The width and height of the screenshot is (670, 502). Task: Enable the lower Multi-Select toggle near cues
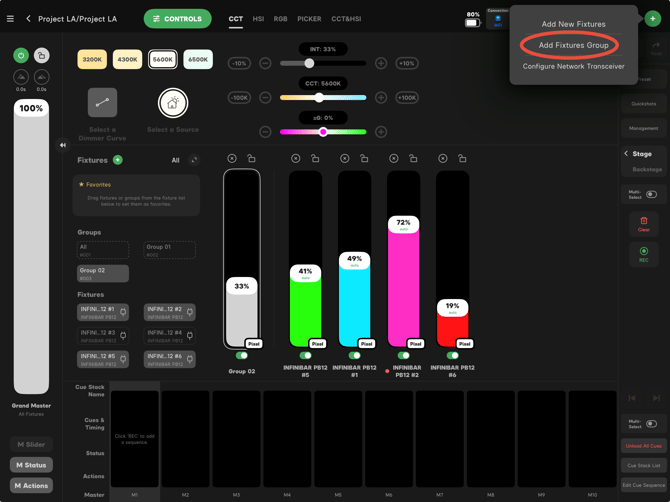pos(651,424)
